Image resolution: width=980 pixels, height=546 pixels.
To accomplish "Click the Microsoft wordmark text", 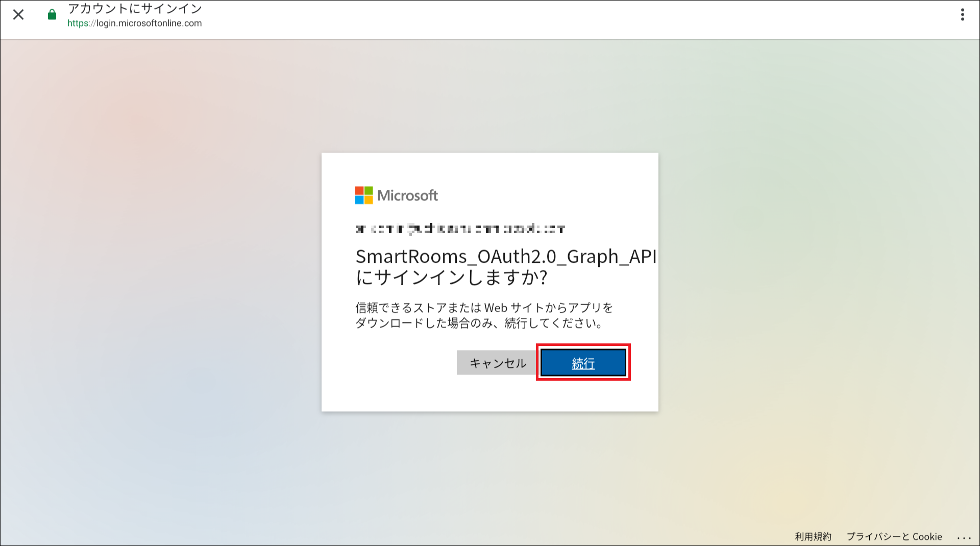I will pyautogui.click(x=407, y=195).
